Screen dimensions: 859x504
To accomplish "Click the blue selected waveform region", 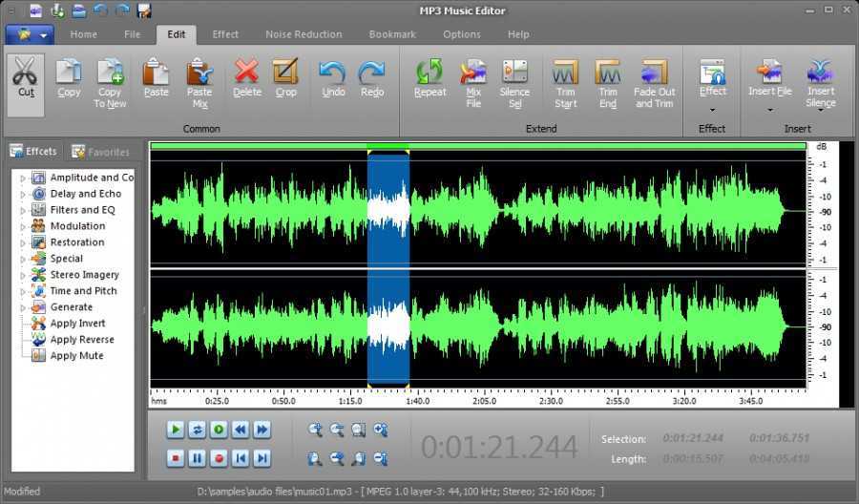I will 388,268.
